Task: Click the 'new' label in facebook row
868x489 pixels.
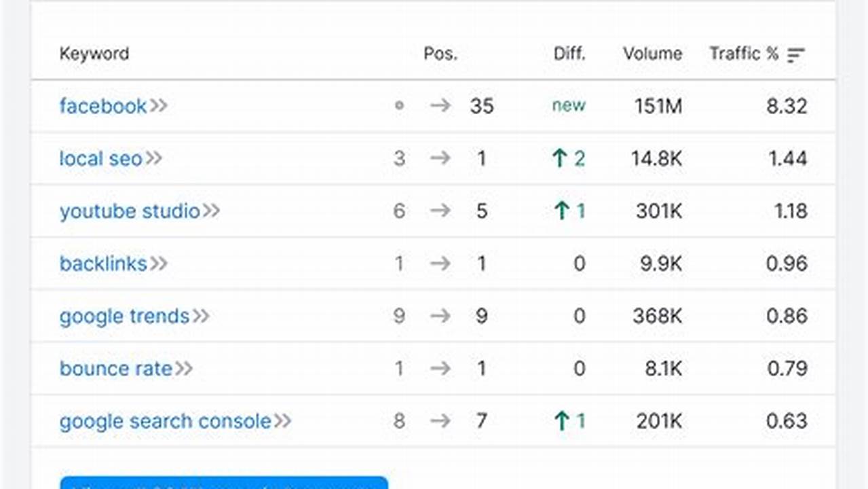Action: pyautogui.click(x=569, y=106)
